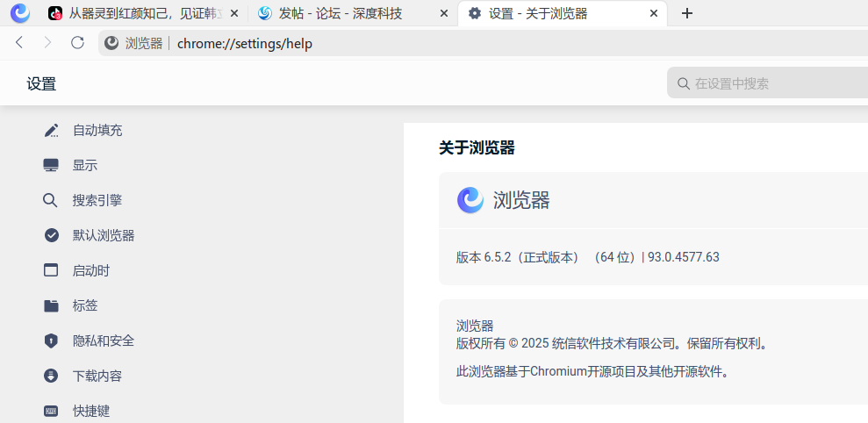
Task: Open the 默认浏览器 settings section
Action: tap(104, 235)
